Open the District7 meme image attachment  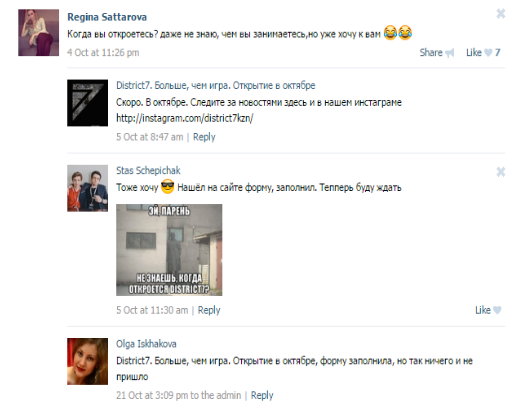169,250
